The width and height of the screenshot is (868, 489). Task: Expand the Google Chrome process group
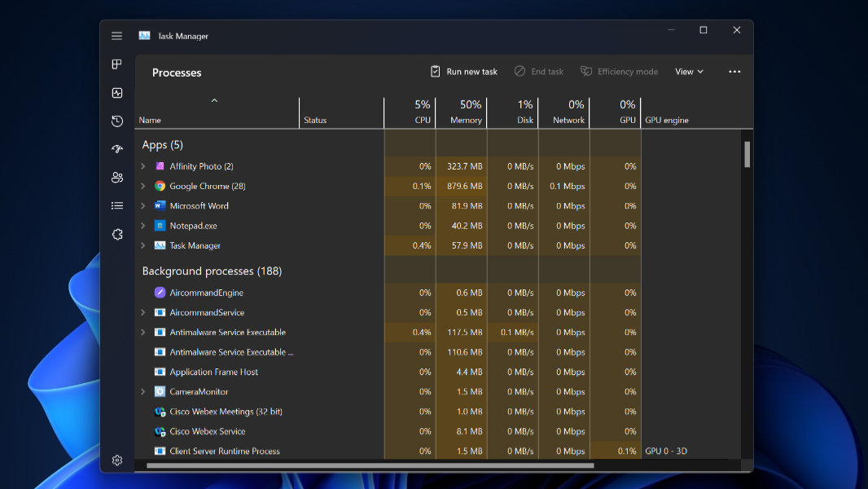click(x=143, y=186)
